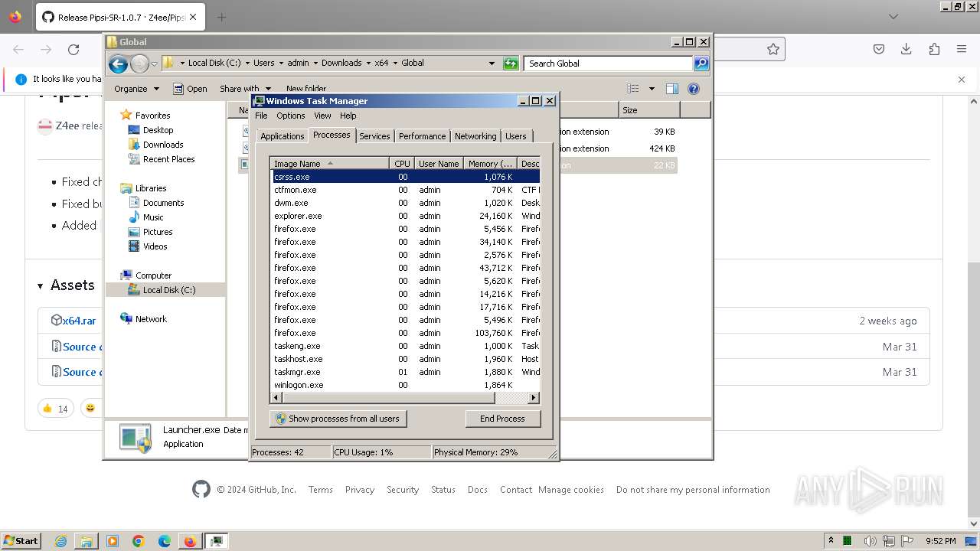
Task: Open Internet Explorer from the taskbar
Action: click(x=60, y=541)
